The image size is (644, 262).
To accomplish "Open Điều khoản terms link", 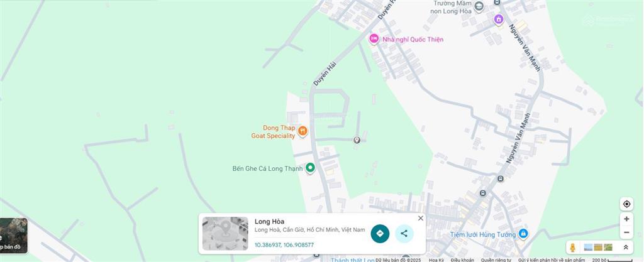I will 462,260.
